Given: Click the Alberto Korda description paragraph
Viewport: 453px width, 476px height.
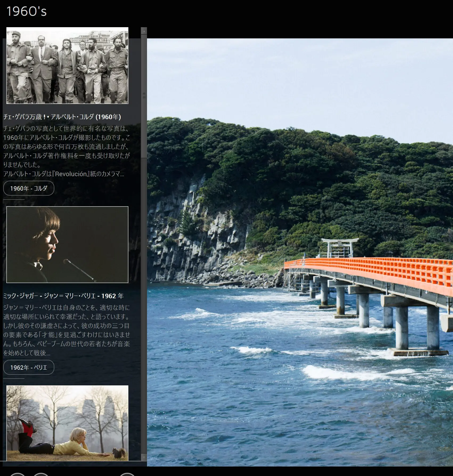Looking at the screenshot, I should click(x=67, y=151).
